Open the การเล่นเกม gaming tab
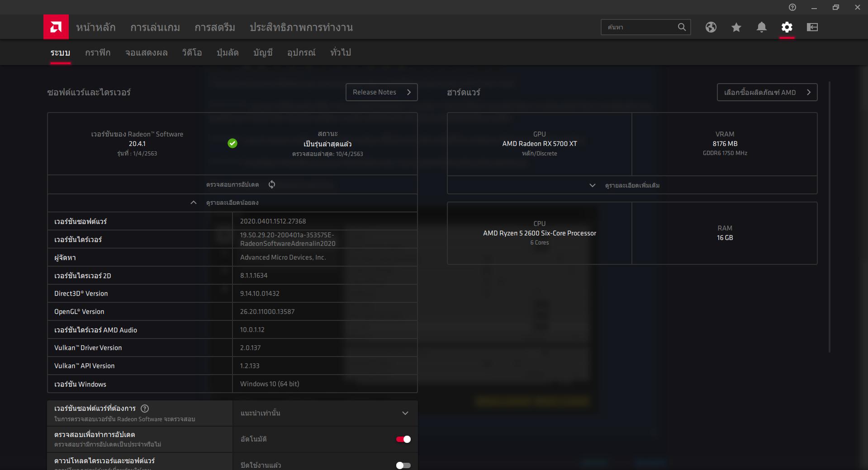 click(x=155, y=27)
